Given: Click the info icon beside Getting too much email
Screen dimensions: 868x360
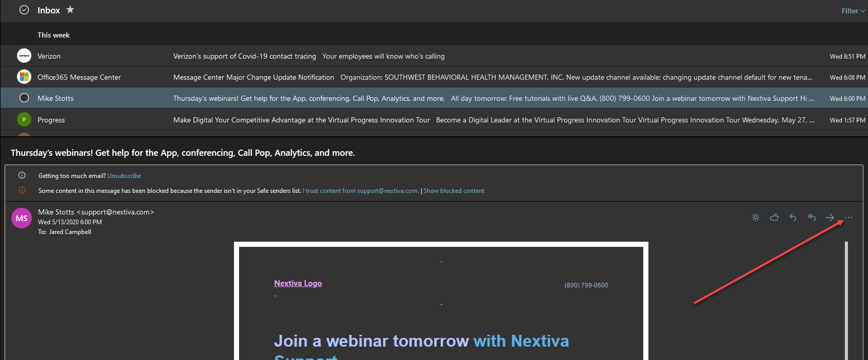Looking at the screenshot, I should pos(22,175).
